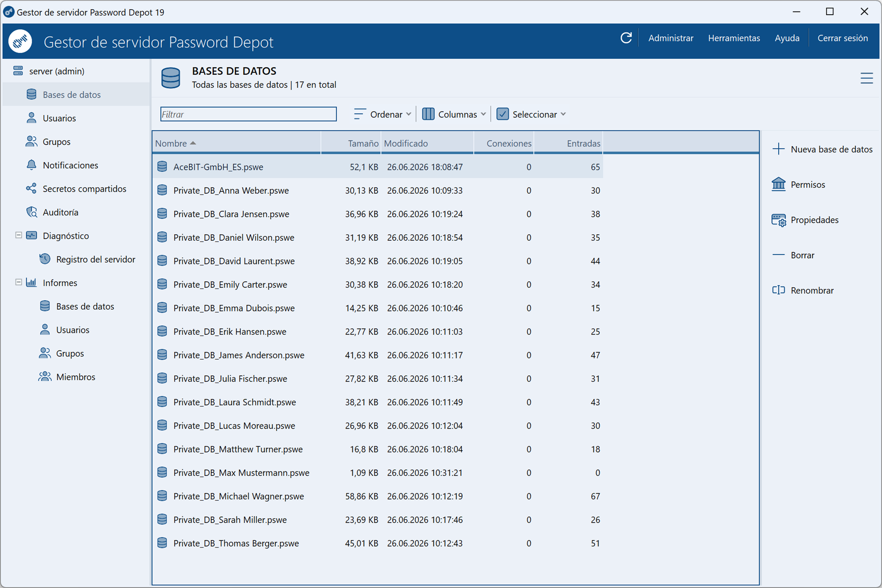
Task: Click the server (admin) icon
Action: coord(18,71)
